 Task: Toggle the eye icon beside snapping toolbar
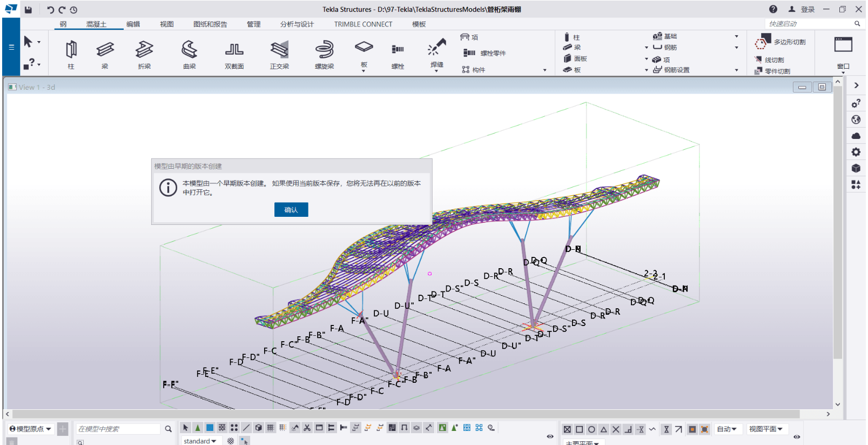tap(797, 437)
